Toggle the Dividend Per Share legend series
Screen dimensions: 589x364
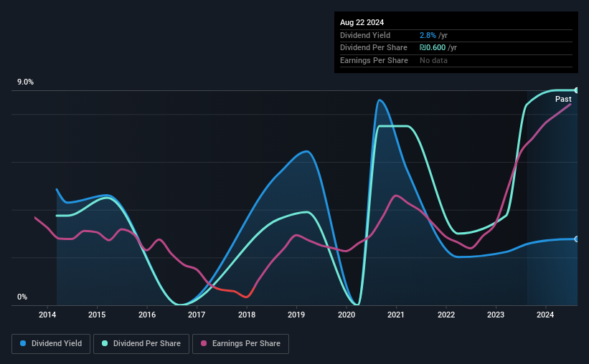141,344
